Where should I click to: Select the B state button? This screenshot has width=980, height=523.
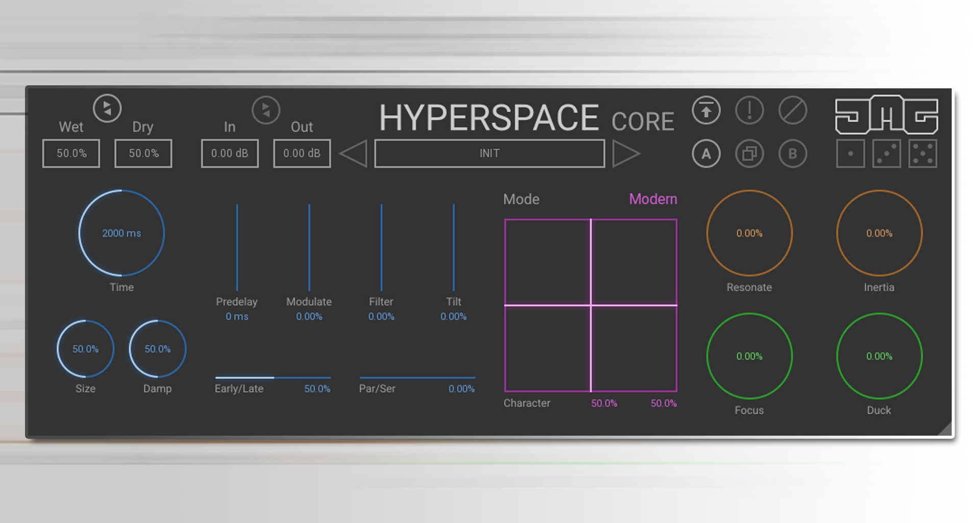(x=793, y=154)
